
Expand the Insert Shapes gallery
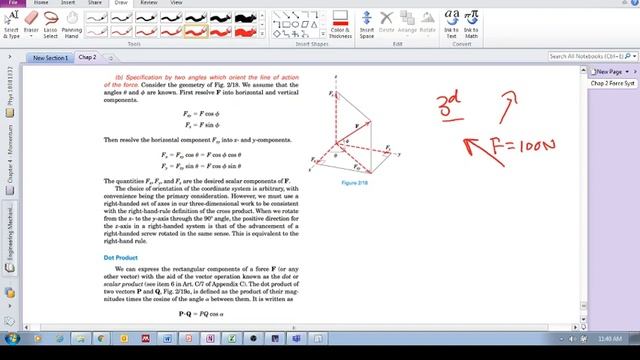click(323, 34)
